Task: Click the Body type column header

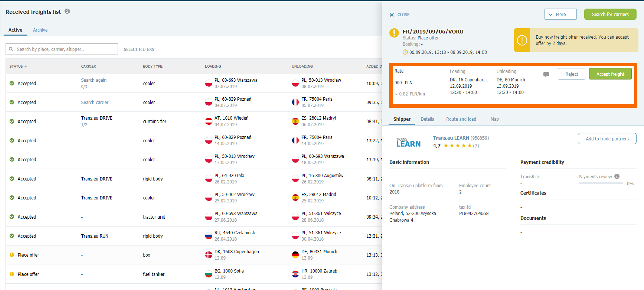Action: point(153,66)
